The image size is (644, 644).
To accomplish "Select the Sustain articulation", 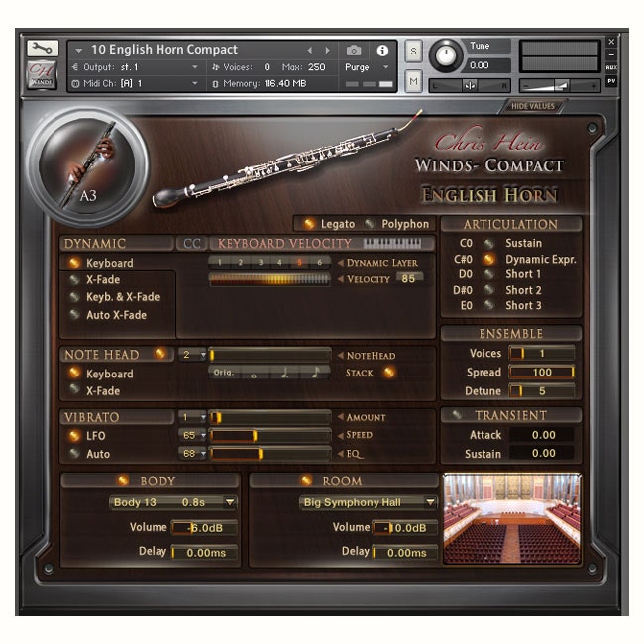I will (x=488, y=243).
